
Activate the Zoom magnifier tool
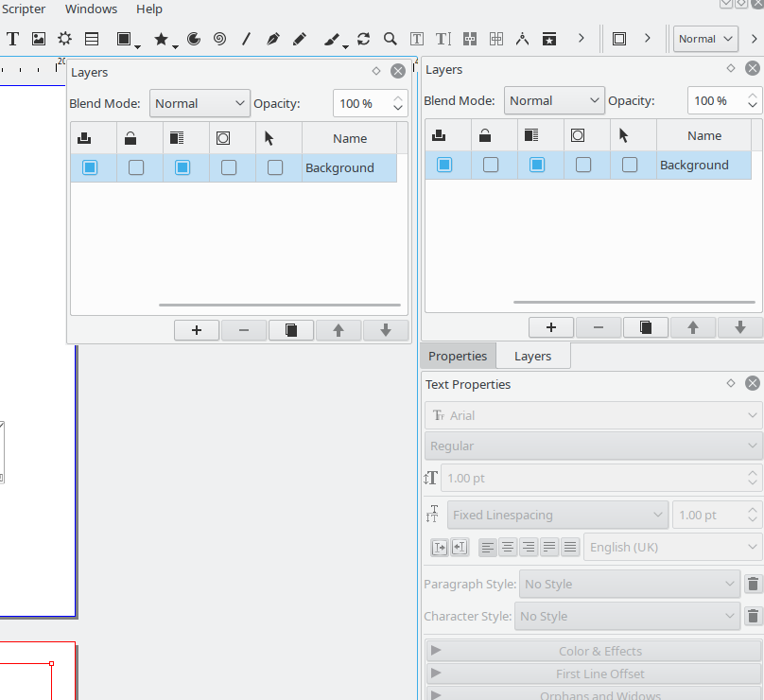coord(390,39)
